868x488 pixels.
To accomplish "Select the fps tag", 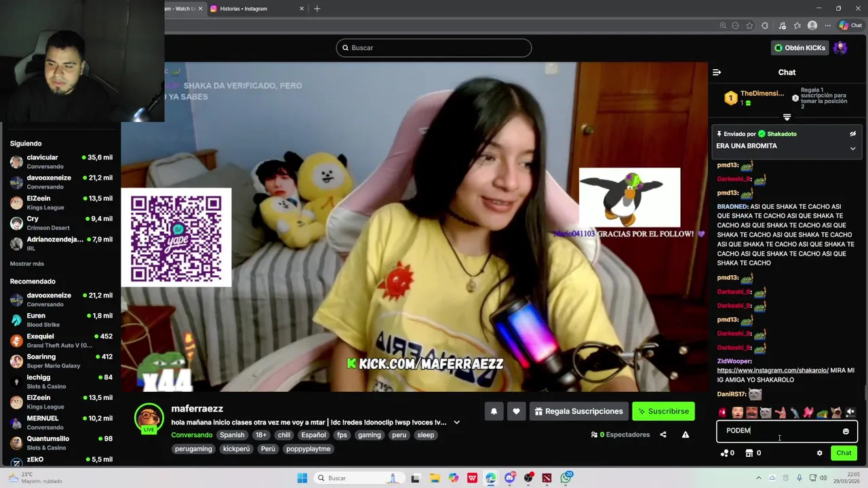I will coord(342,435).
